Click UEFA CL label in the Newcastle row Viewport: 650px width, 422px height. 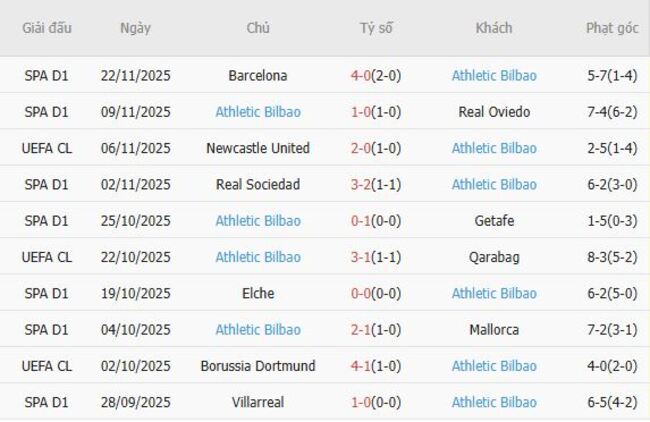tap(47, 148)
